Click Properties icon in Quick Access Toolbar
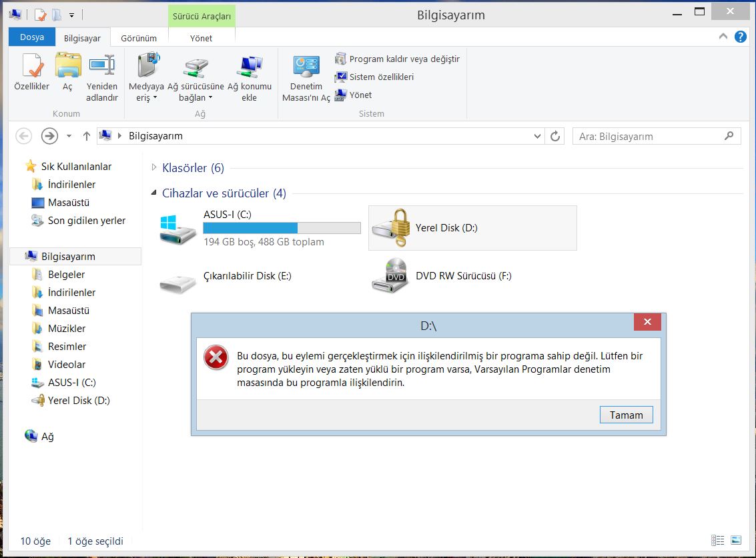 (41, 15)
